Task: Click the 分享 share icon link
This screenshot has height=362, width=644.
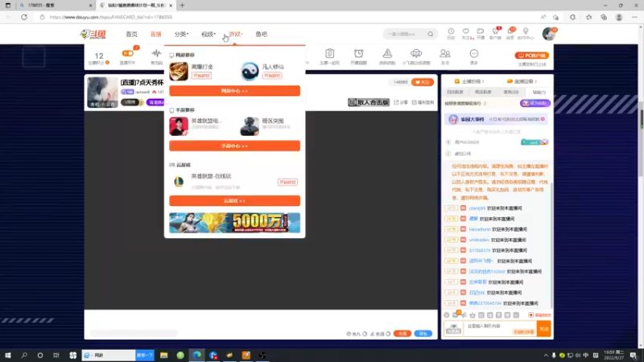Action: [x=401, y=102]
